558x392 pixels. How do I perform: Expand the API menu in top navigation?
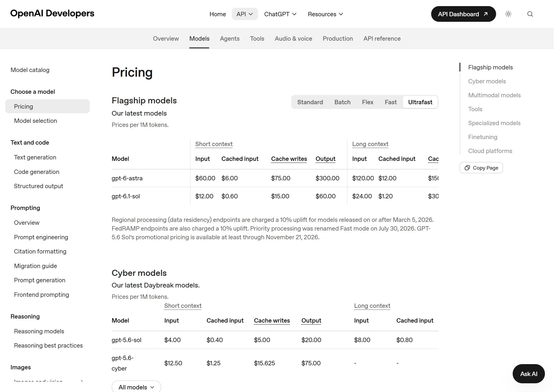click(x=245, y=14)
